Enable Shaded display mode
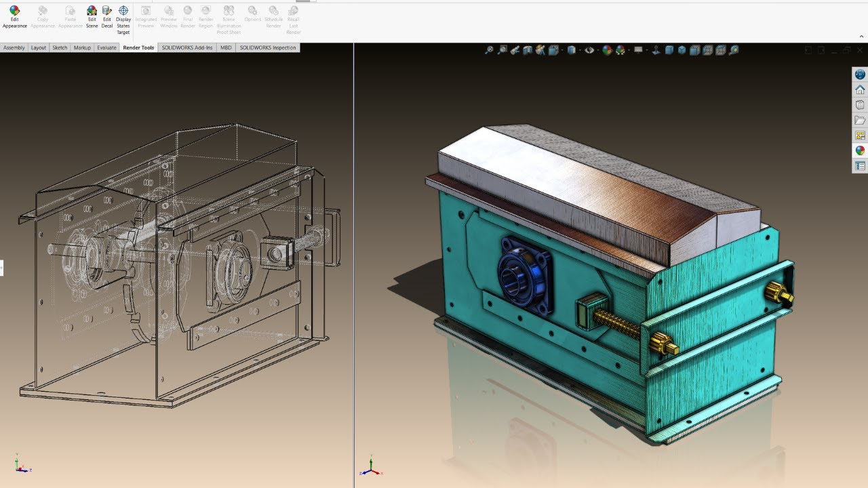This screenshot has height=488, width=868. (682, 50)
